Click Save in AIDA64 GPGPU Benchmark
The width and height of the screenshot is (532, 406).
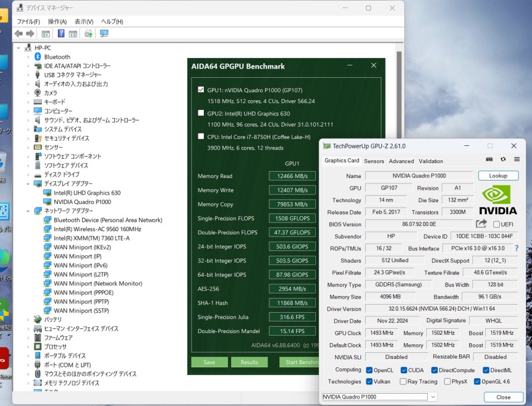point(209,362)
